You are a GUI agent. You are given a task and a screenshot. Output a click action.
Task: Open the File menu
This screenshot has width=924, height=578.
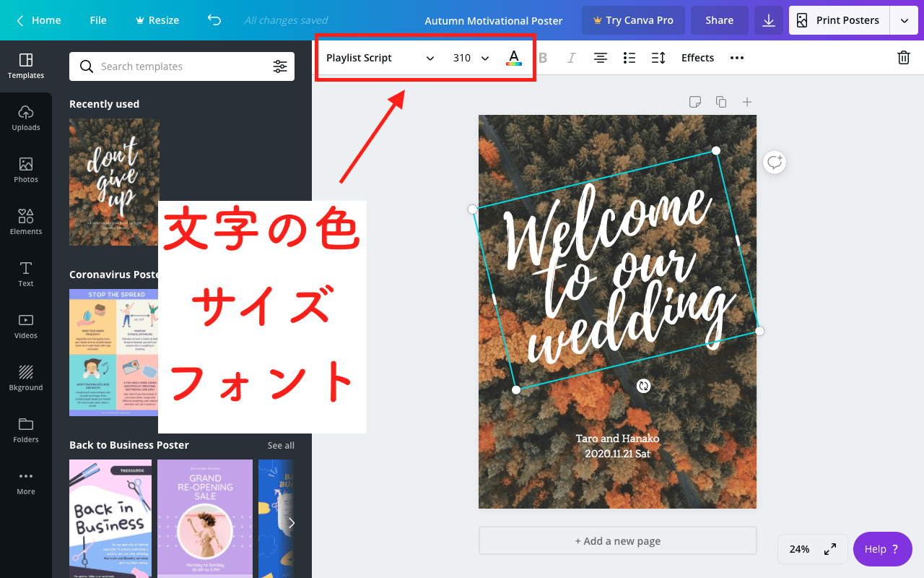click(98, 20)
